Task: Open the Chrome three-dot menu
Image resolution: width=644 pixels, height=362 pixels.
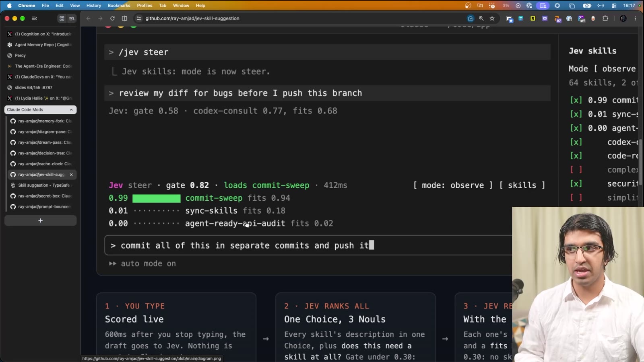Action: pos(635,19)
